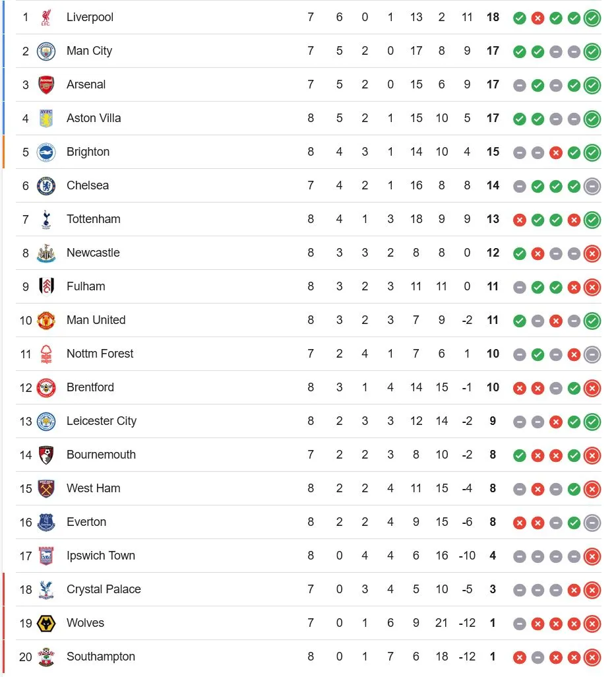Click the Newcastle club crest
The height and width of the screenshot is (677, 616).
(x=45, y=253)
